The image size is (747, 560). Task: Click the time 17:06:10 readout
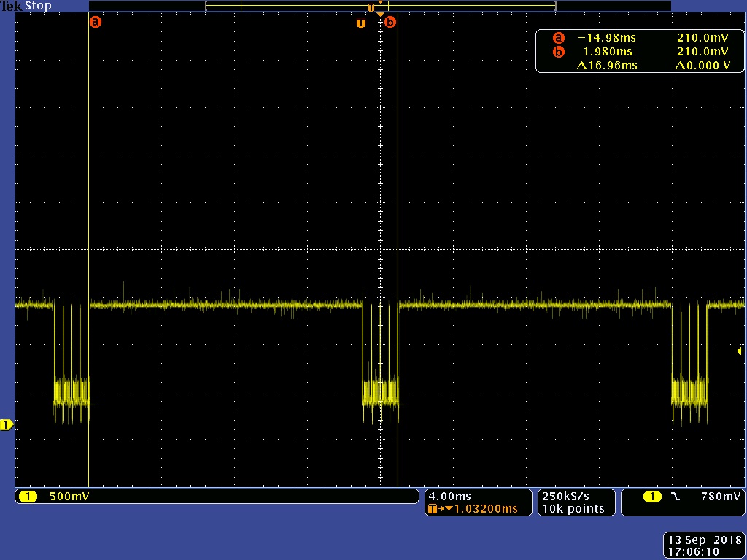click(x=694, y=553)
